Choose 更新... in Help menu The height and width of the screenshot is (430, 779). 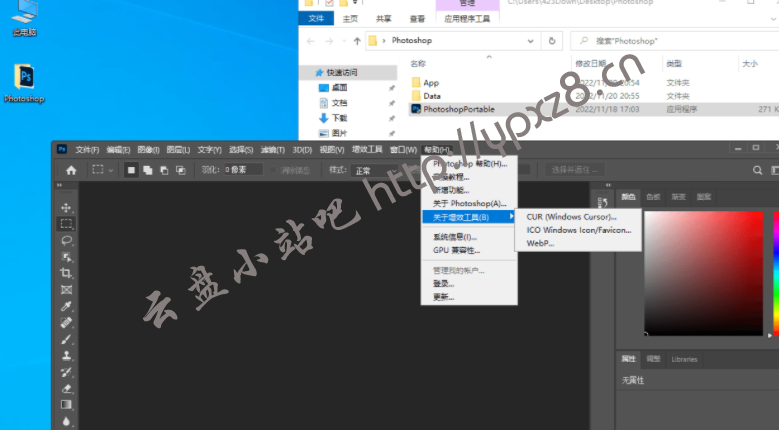(x=469, y=297)
